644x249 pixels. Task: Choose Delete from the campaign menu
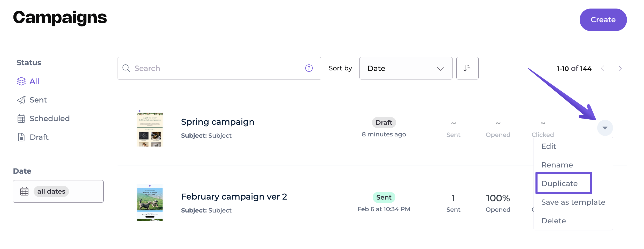click(x=553, y=221)
